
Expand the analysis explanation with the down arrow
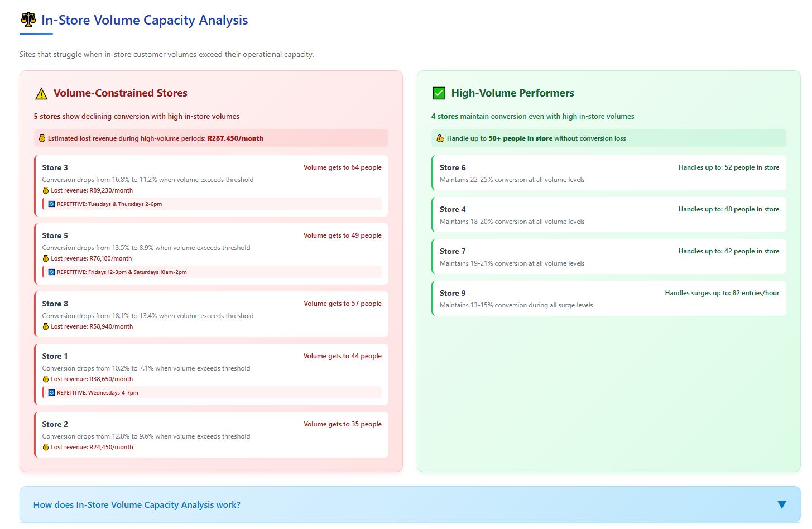click(x=781, y=504)
